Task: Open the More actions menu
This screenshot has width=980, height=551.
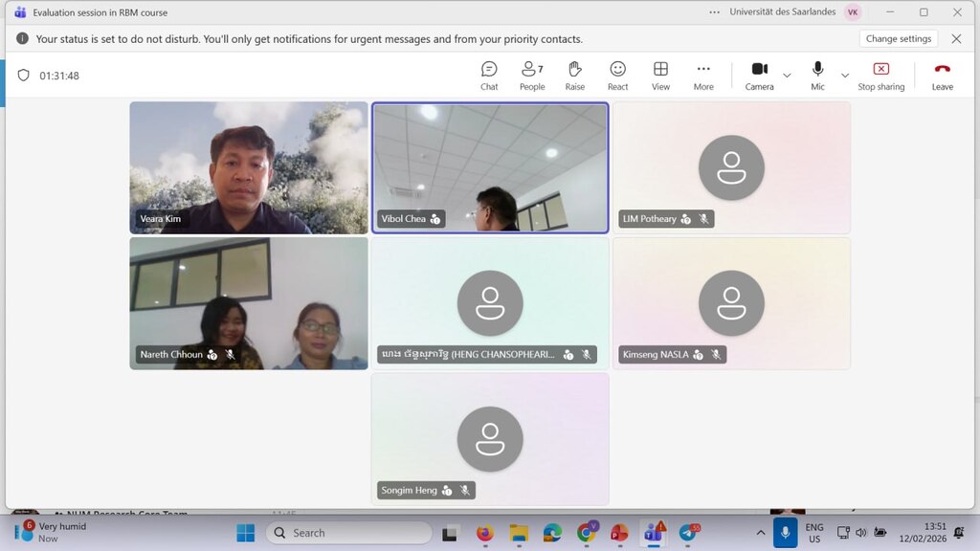Action: coord(703,75)
